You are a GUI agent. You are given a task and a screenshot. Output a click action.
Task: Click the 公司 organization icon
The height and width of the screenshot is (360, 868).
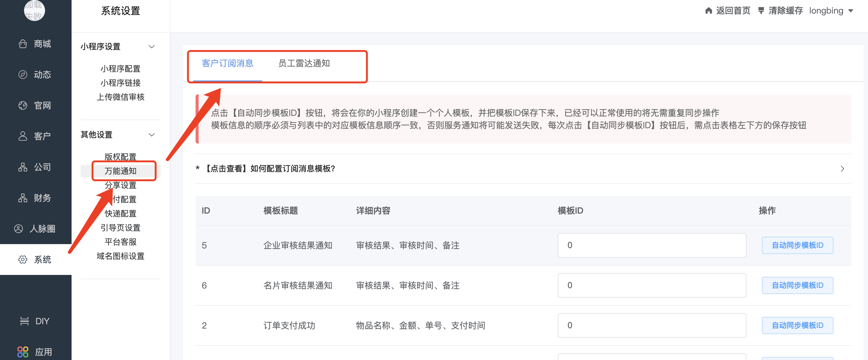point(23,167)
